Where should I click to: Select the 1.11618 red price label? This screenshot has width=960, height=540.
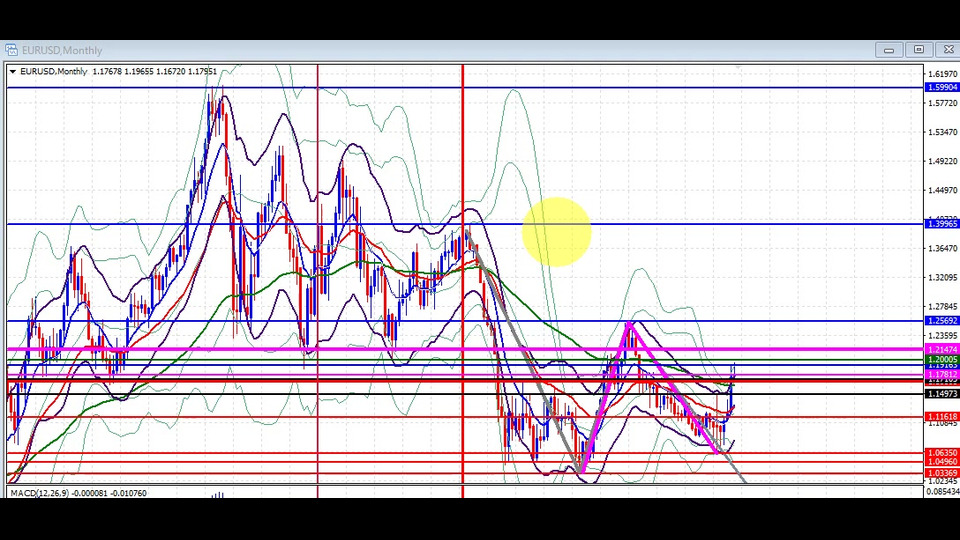click(942, 416)
